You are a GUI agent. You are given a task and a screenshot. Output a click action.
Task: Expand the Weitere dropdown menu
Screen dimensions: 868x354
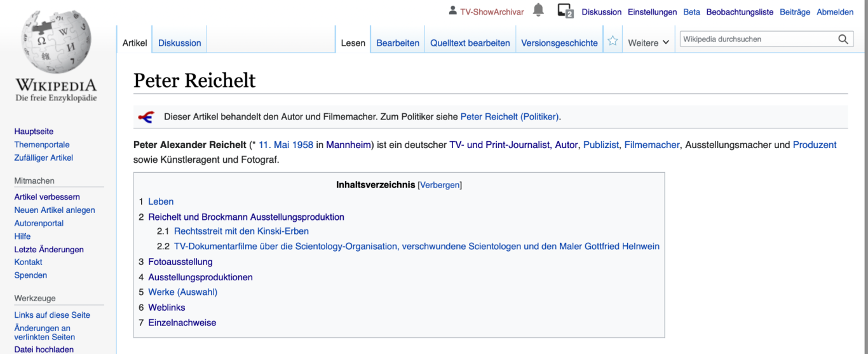click(x=648, y=43)
